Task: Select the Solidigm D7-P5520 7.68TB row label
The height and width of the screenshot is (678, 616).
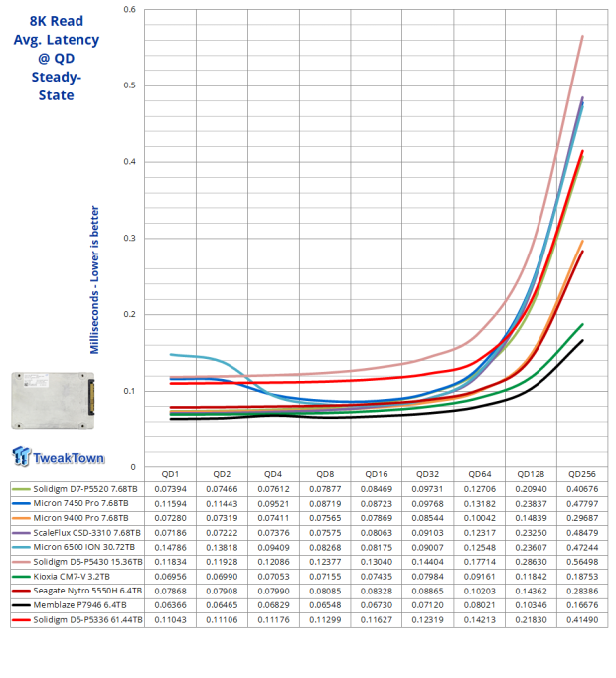Action: [x=85, y=489]
